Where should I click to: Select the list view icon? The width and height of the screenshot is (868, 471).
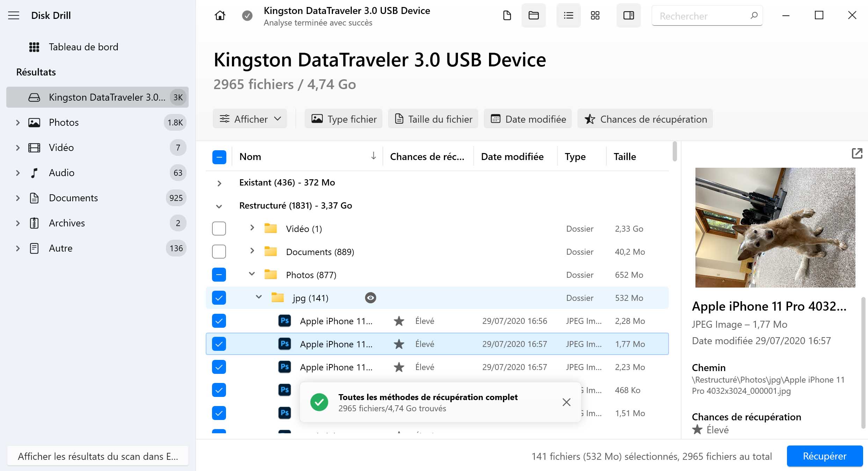[568, 15]
